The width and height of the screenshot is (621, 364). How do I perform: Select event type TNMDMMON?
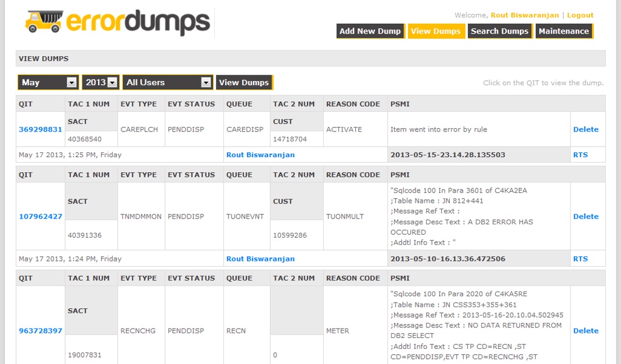141,216
